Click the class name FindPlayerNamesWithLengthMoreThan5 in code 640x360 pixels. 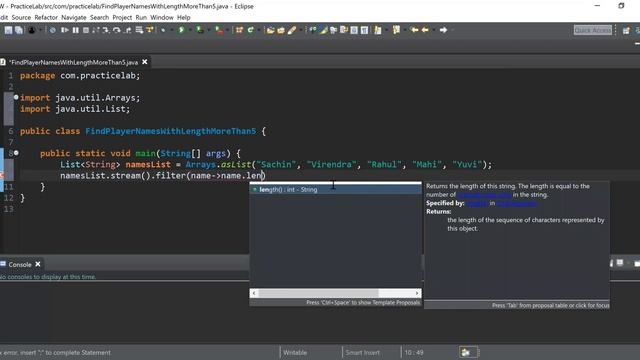tap(171, 131)
